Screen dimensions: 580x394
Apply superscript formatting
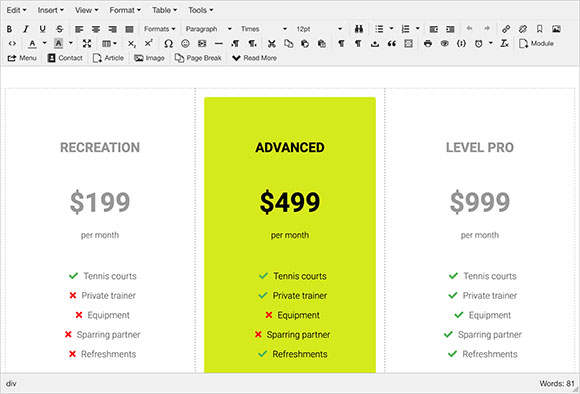148,44
